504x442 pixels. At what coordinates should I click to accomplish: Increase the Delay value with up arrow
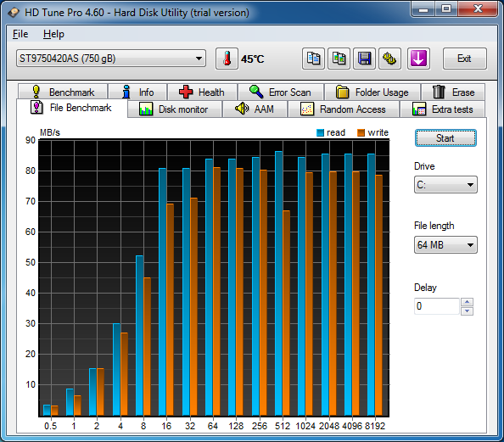(x=467, y=302)
